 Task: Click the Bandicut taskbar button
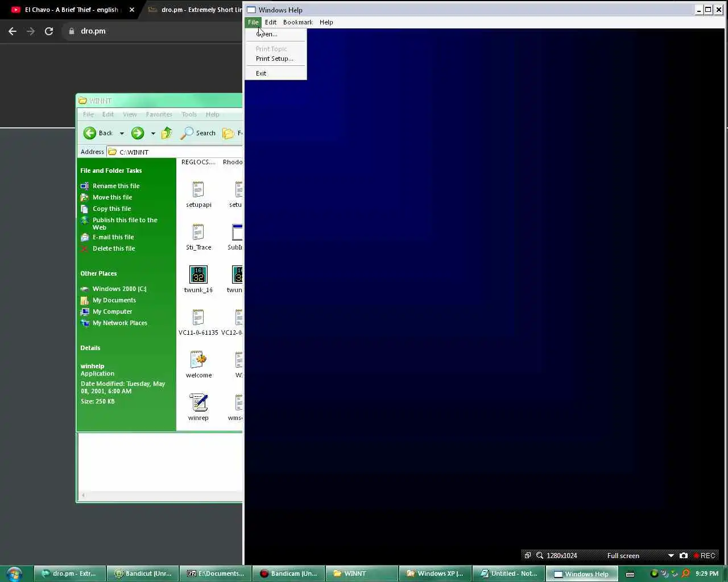coord(143,573)
